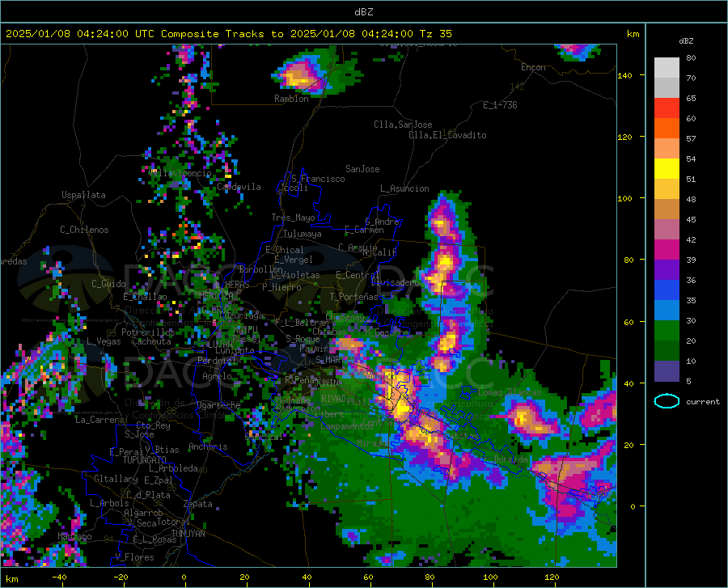The width and height of the screenshot is (728, 588).
Task: Click the 'Anchoris' label
Action: click(208, 446)
